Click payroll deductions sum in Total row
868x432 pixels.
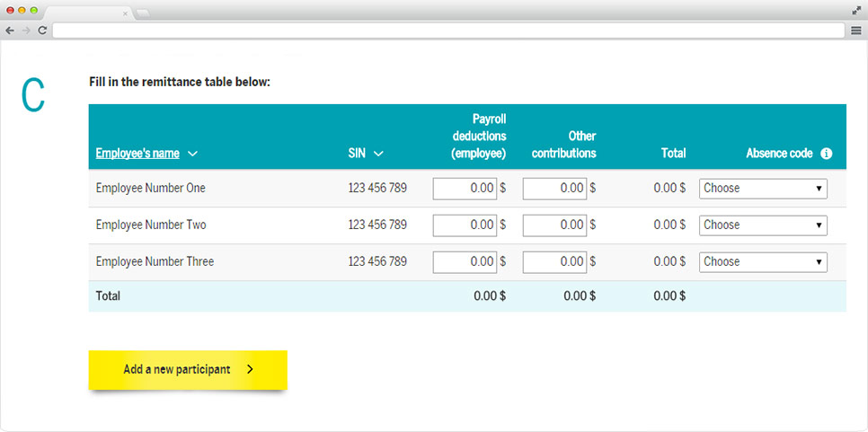tap(490, 295)
